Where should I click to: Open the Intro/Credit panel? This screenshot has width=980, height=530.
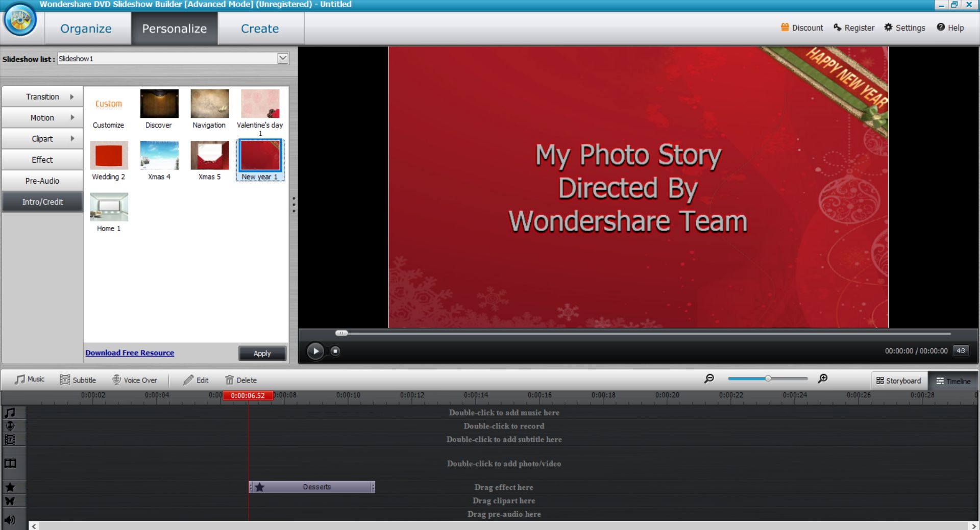[42, 201]
